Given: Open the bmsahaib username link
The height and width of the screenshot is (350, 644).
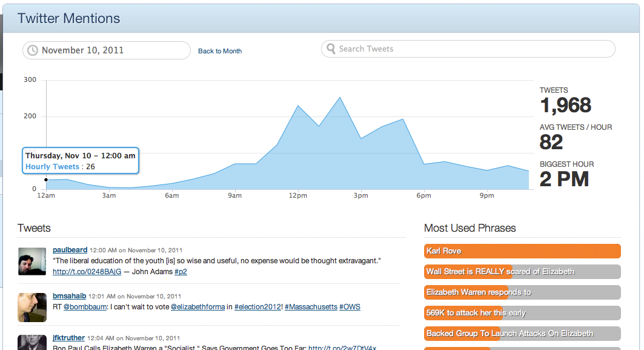Looking at the screenshot, I should (x=70, y=296).
